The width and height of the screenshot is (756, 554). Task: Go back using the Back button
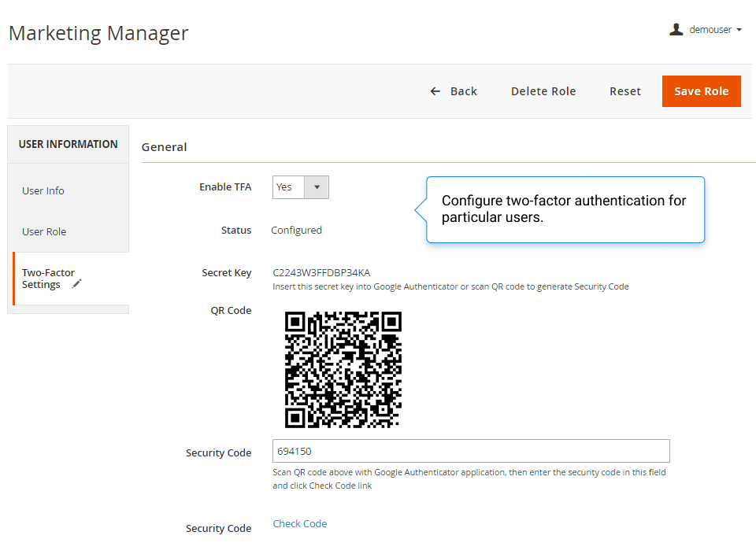(x=454, y=91)
